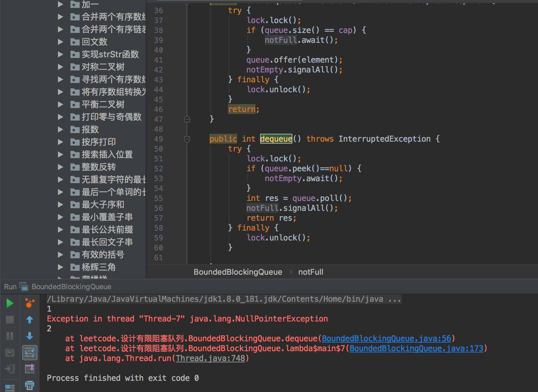Click the 'Process finished with exit code 0' line
Image resolution: width=538 pixels, height=392 pixels.
coord(123,378)
